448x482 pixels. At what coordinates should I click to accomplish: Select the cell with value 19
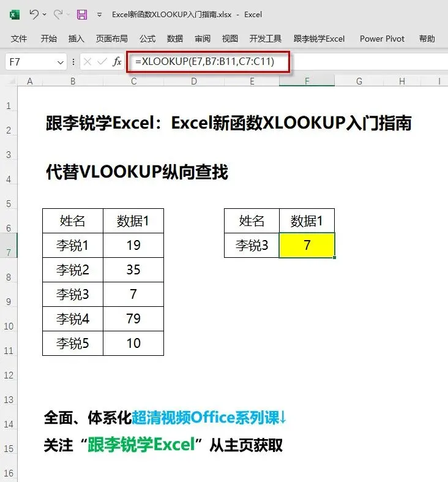pos(133,246)
